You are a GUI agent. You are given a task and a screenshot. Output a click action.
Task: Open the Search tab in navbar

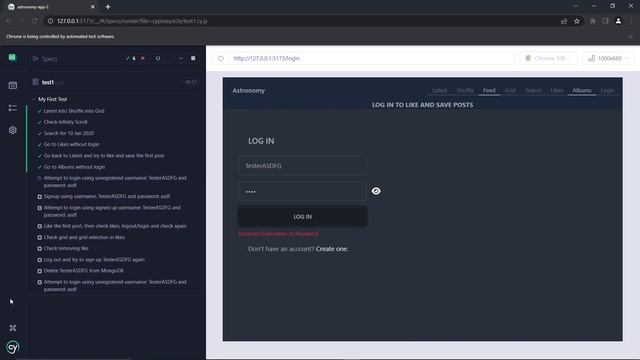[533, 90]
